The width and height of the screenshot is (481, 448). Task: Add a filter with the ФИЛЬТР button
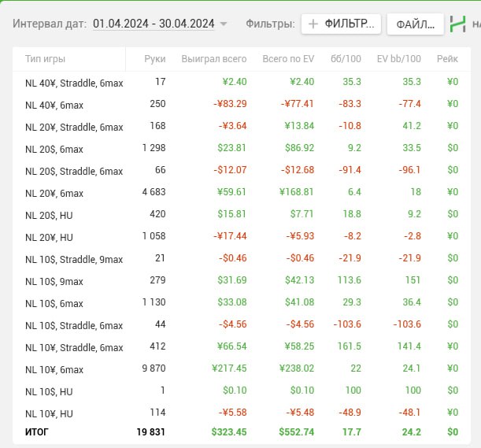point(341,24)
